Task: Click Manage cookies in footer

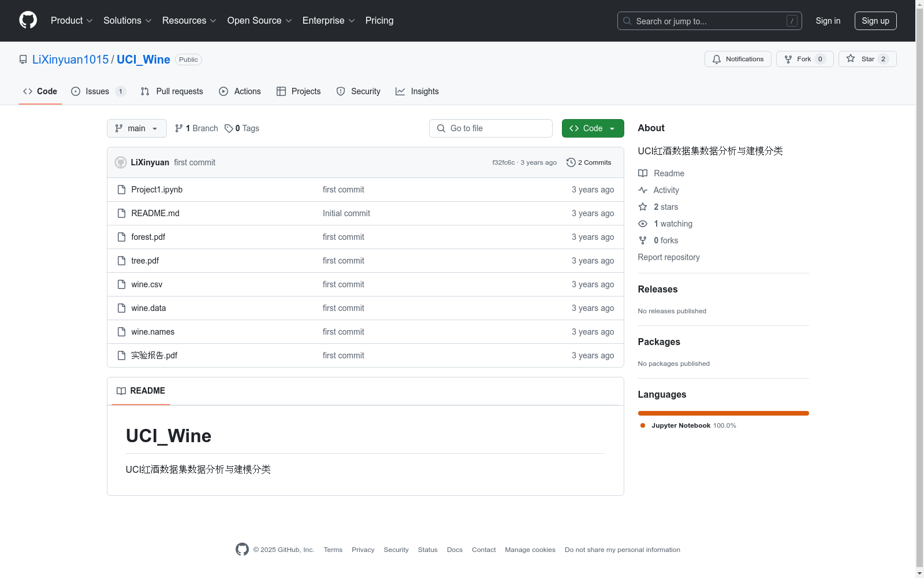Action: (x=530, y=550)
